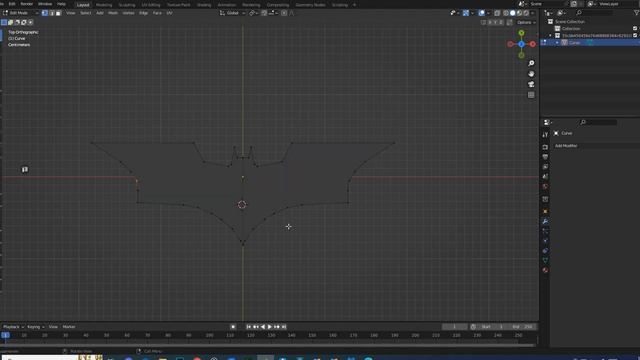Open overlays options dropdown arrow
Viewport: 640px width, 360px height.
pyautogui.click(x=489, y=13)
